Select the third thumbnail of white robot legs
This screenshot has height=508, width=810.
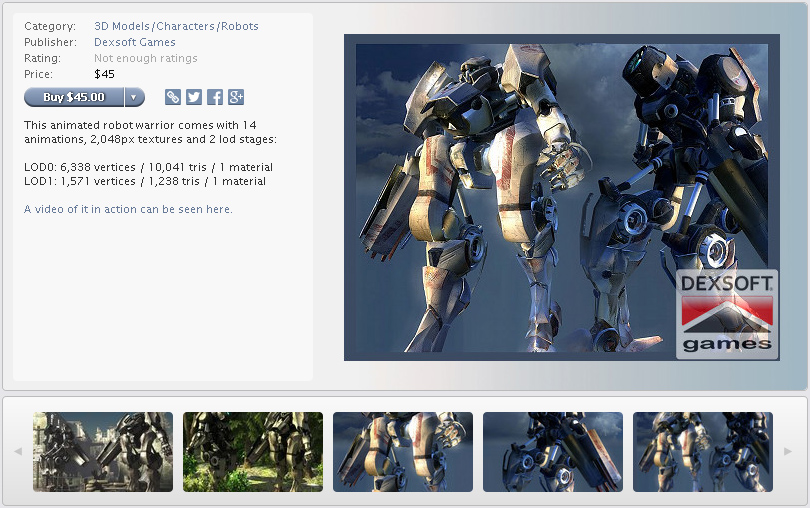point(403,452)
